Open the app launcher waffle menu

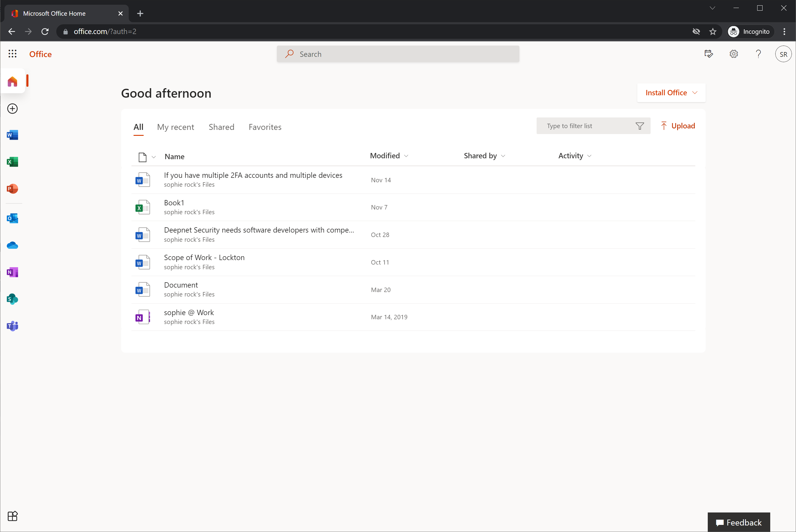12,54
